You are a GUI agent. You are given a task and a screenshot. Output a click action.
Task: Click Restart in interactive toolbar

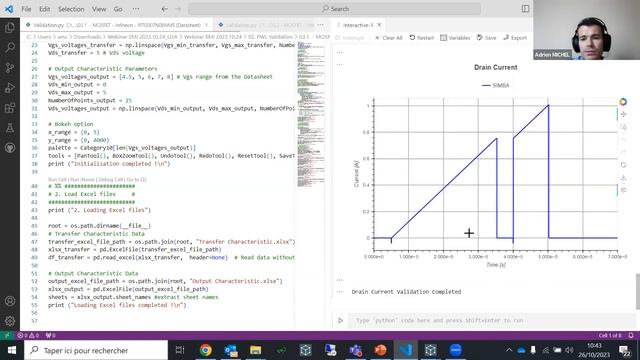422,38
